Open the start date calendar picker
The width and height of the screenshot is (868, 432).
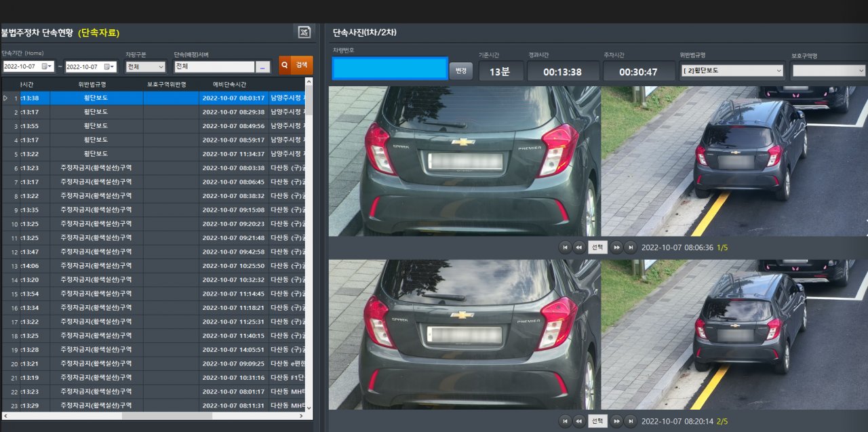point(47,66)
